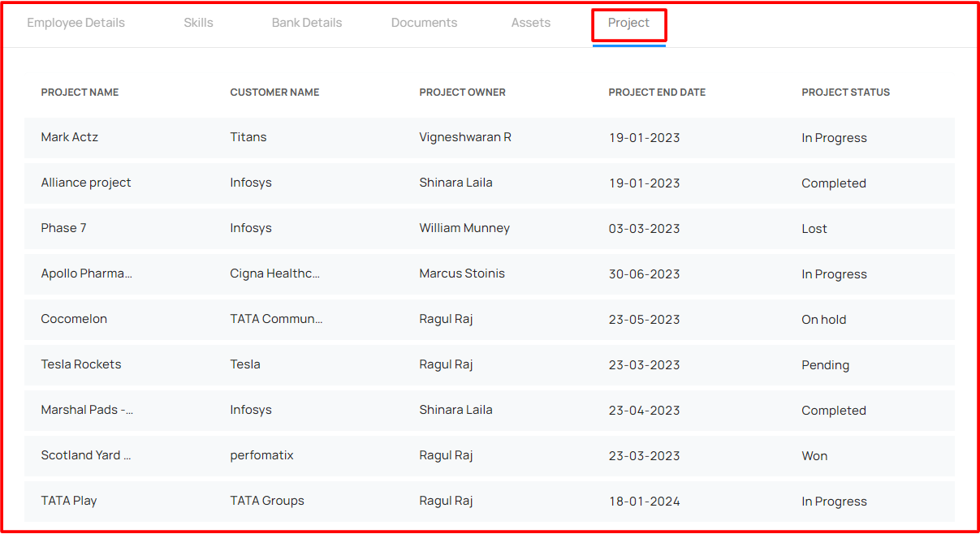The image size is (980, 534).
Task: Switch to the Employee Details tab
Action: (76, 23)
